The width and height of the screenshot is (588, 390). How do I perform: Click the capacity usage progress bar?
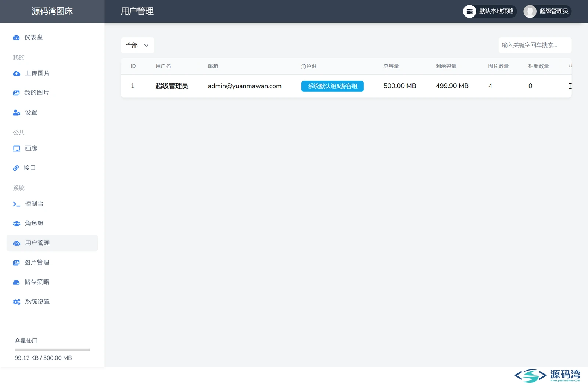[52, 350]
